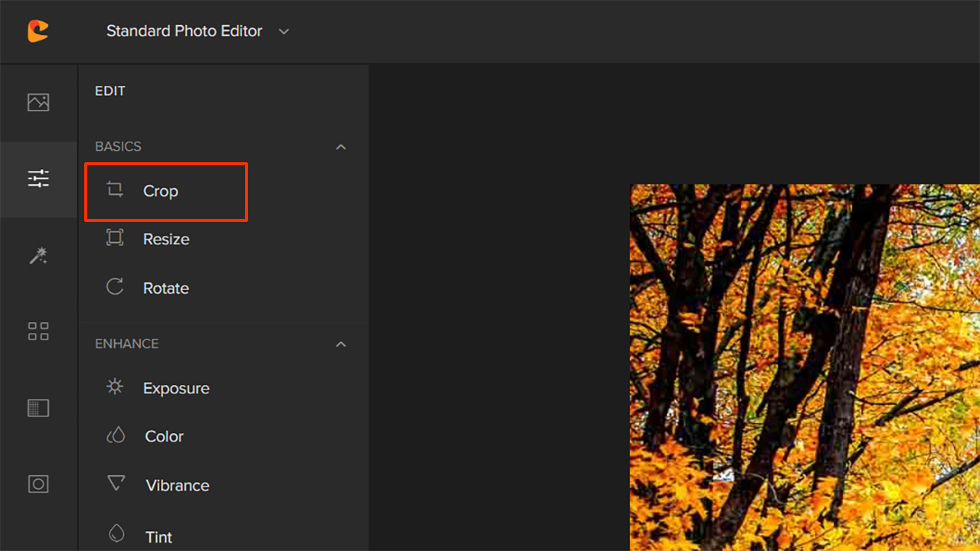Select the Frames sidebar icon
980x551 pixels.
coord(38,484)
